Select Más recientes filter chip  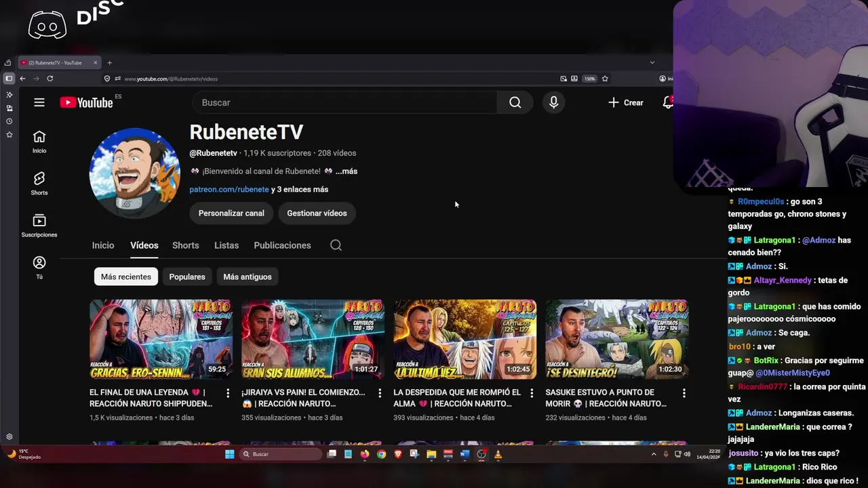coord(126,277)
